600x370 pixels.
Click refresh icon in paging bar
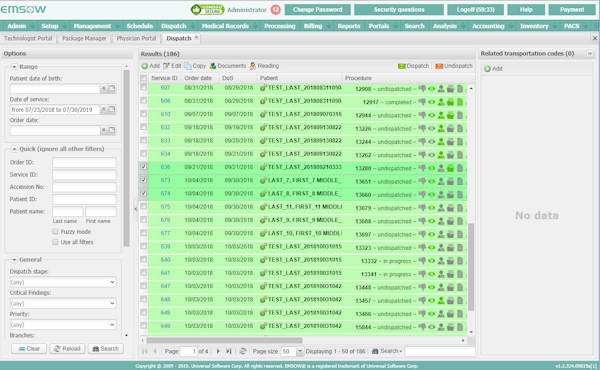pos(243,351)
